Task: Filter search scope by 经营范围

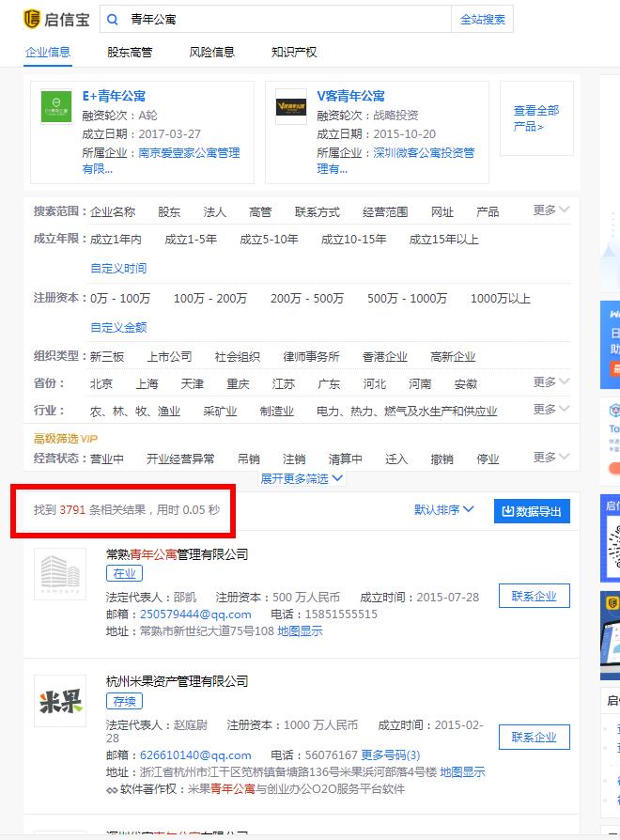Action: [385, 211]
